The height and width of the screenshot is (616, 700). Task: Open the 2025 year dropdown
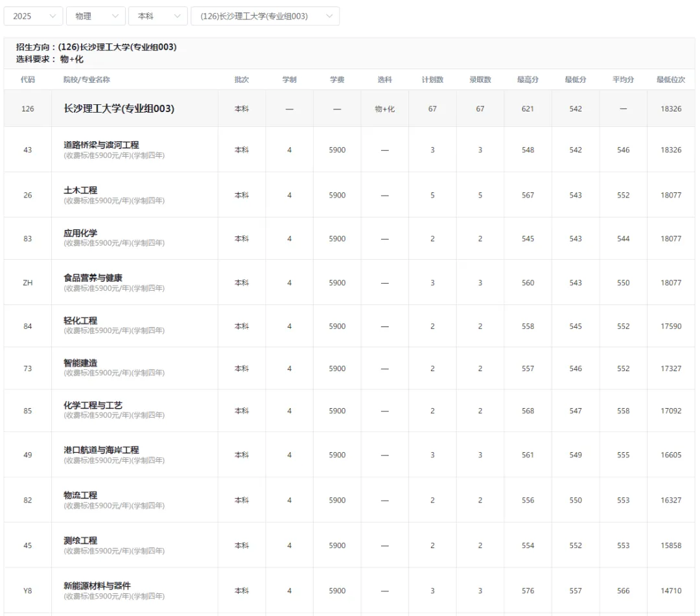[33, 16]
